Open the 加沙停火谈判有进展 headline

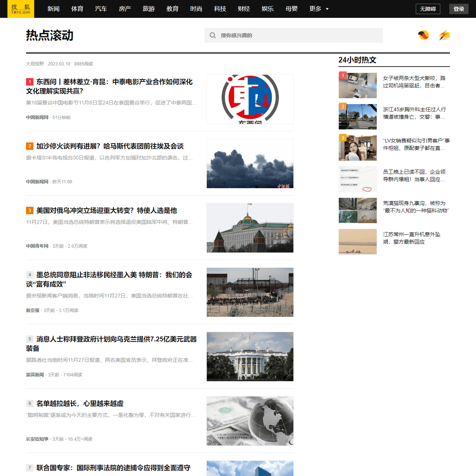tap(110, 146)
